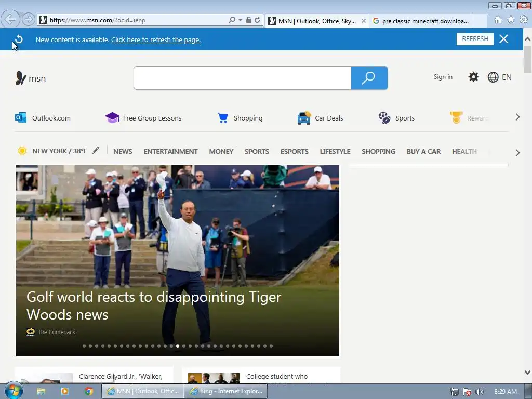Switch to Bing - Internet Explorer taskbar window
This screenshot has height=399, width=532.
[225, 391]
